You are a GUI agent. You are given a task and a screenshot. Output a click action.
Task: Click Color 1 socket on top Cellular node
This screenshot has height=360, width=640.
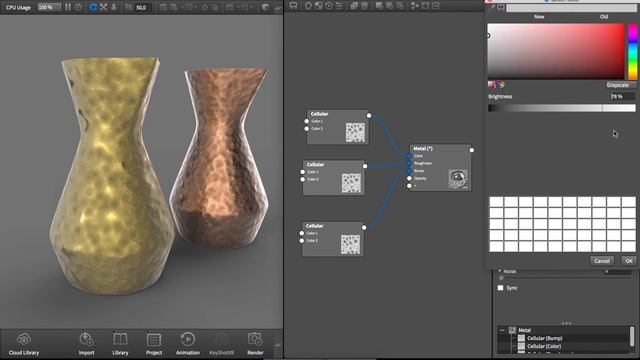(307, 121)
